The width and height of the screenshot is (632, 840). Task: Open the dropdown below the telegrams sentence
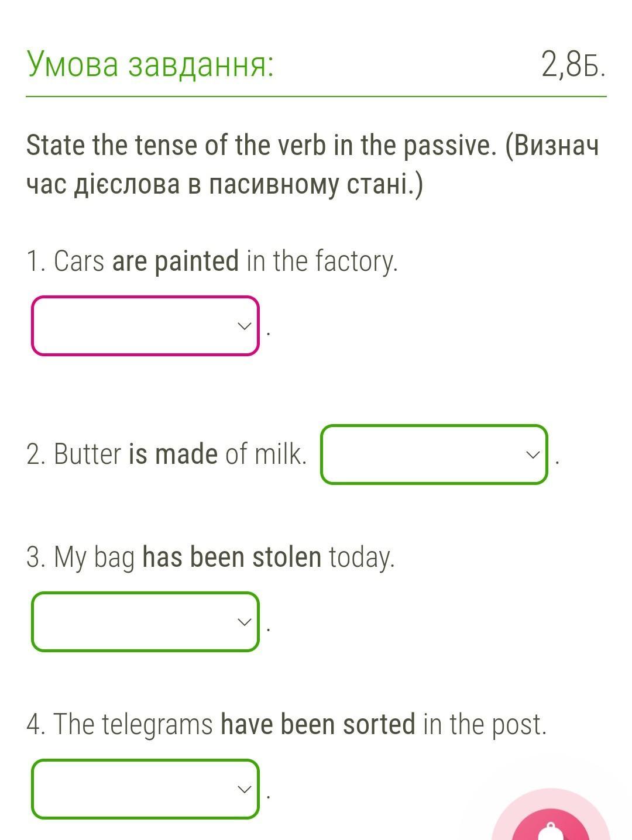[x=145, y=789]
